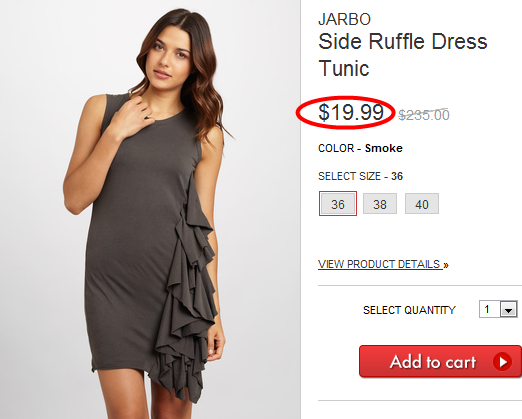Add the dress to the cart
The width and height of the screenshot is (522, 419).
click(440, 361)
